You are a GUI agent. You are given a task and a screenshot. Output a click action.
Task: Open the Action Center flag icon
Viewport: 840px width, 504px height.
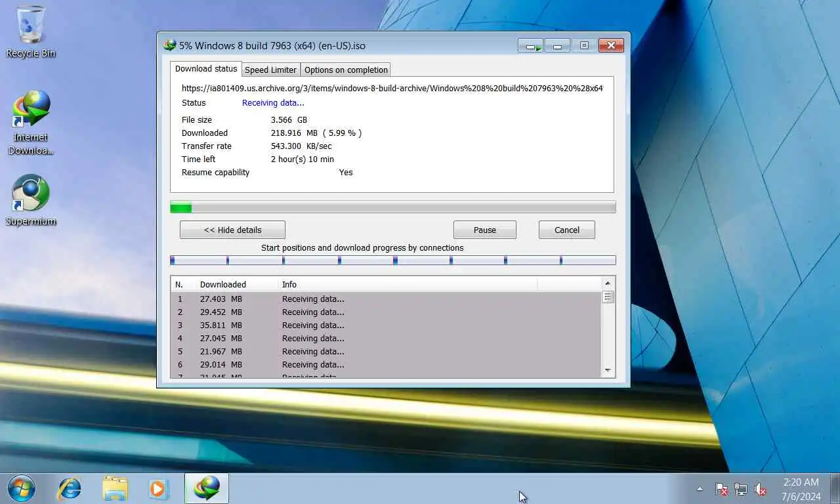[x=721, y=489]
